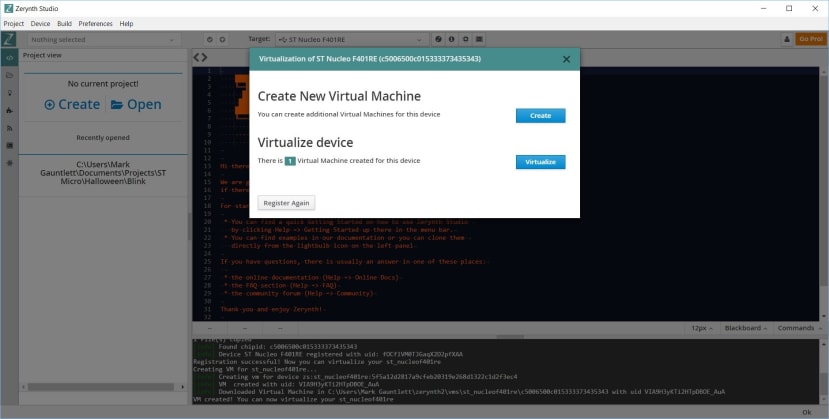Click the Register Again button
Image resolution: width=829 pixels, height=419 pixels.
[286, 203]
